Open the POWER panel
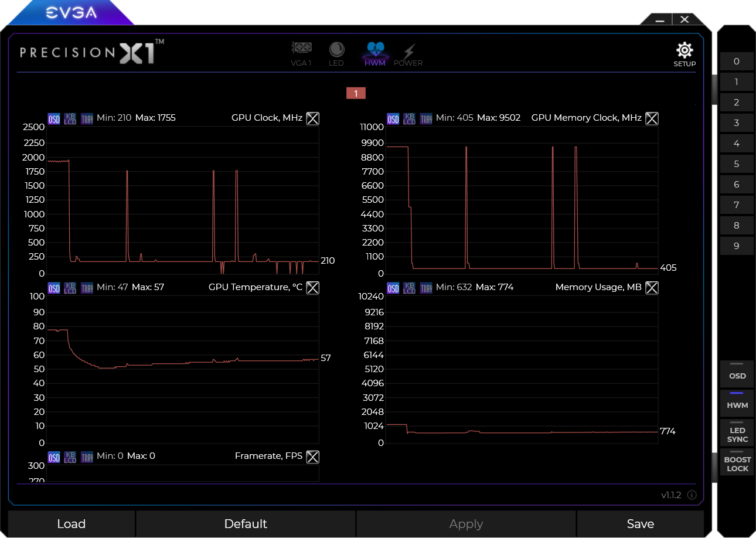Screen dimensions: 756x538 408,53
